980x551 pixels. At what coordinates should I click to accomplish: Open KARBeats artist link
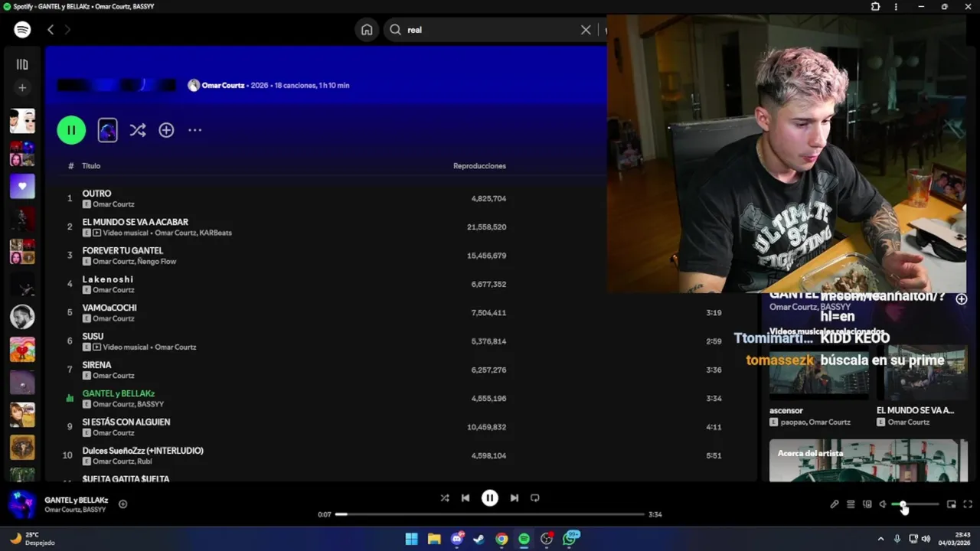point(216,233)
